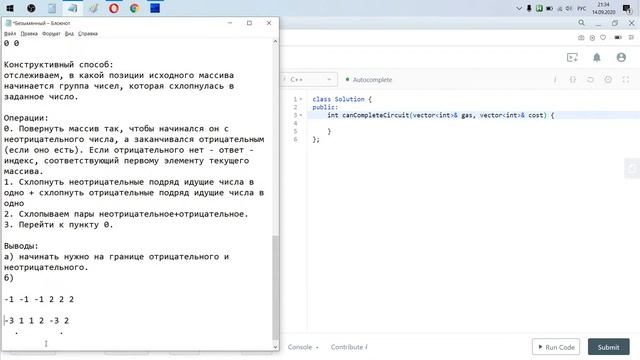Click the Notepad vertical scrollbar thumb
Screen dimensions: 640x360
pyautogui.click(x=276, y=287)
